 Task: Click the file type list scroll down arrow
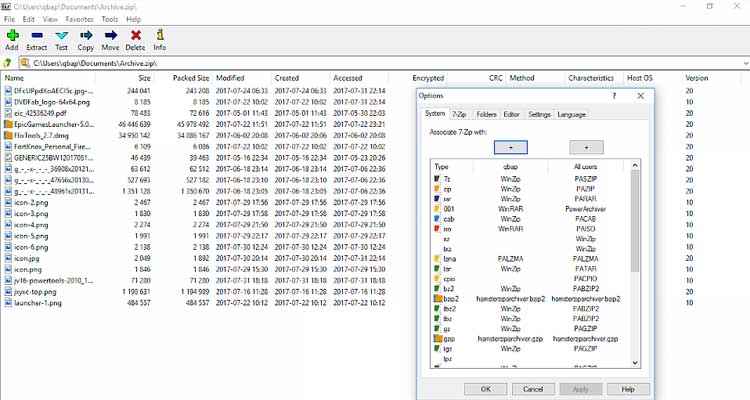coord(635,363)
